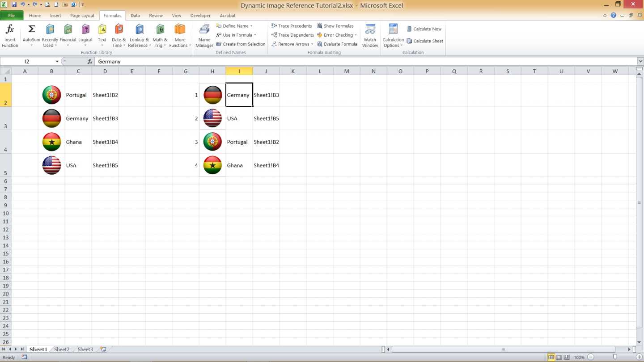Click the Name Box showing I2
This screenshot has height=362, width=644.
(x=27, y=62)
